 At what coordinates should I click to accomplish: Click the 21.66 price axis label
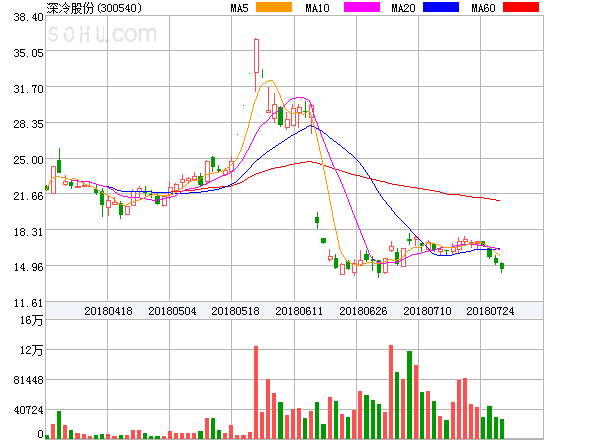[x=28, y=196]
